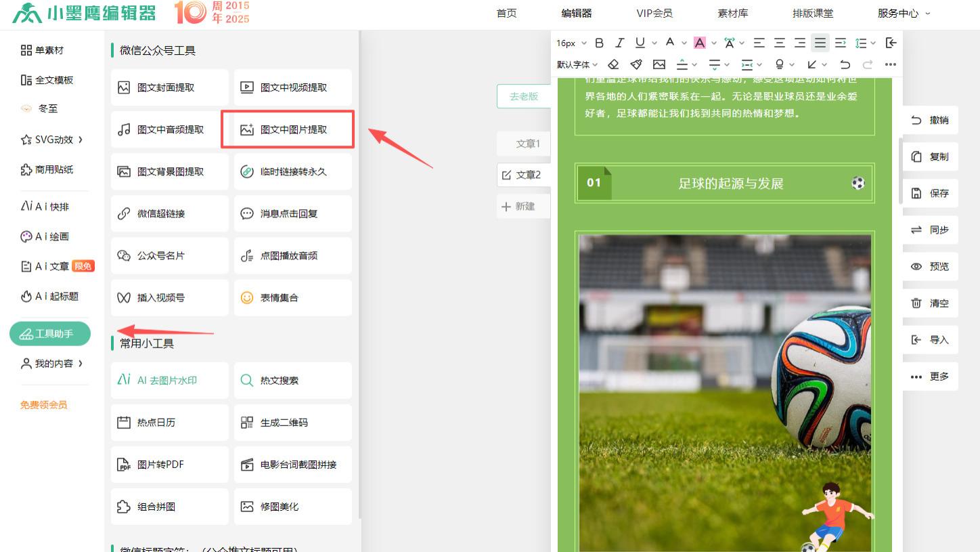Image resolution: width=980 pixels, height=552 pixels.
Task: Click the 撤销 undo icon on the right
Action: [930, 119]
